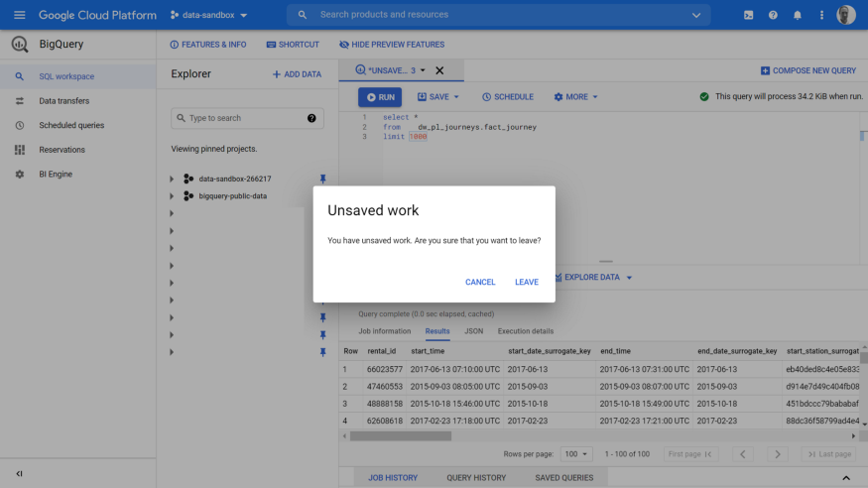Screen dimensions: 868x488
Task: Click COMPOSE NEW QUERY
Action: [808, 70]
